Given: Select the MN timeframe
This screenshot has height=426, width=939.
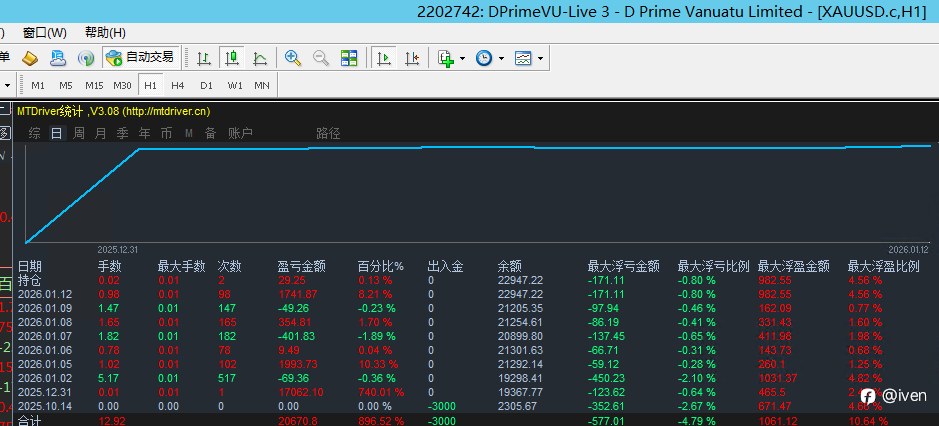Looking at the screenshot, I should click(x=262, y=86).
